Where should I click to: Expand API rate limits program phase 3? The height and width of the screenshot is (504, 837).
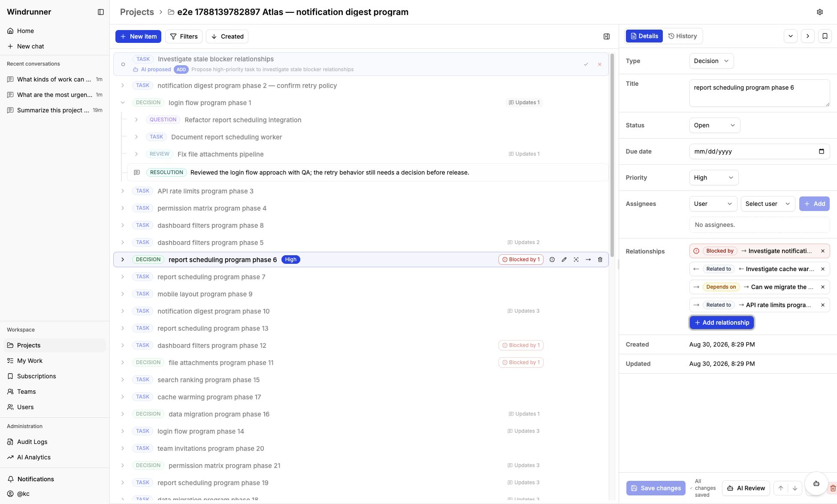point(123,191)
